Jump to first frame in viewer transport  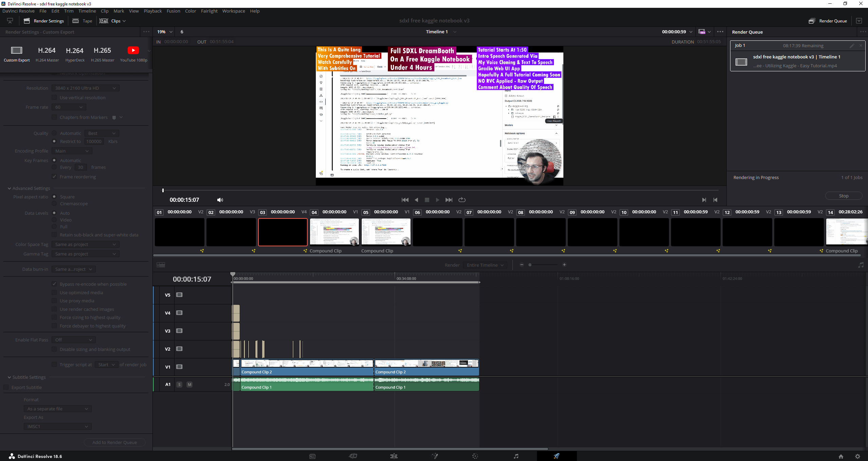[405, 200]
